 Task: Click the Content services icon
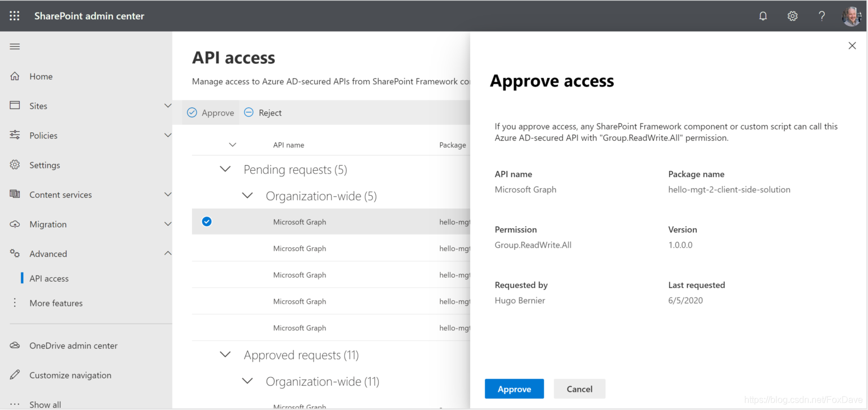click(x=15, y=195)
